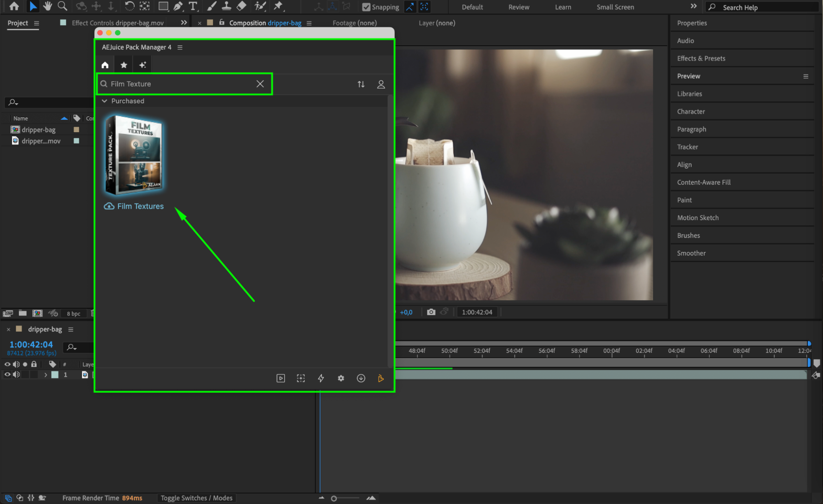
Task: Switch to Review workspace
Action: 518,7
